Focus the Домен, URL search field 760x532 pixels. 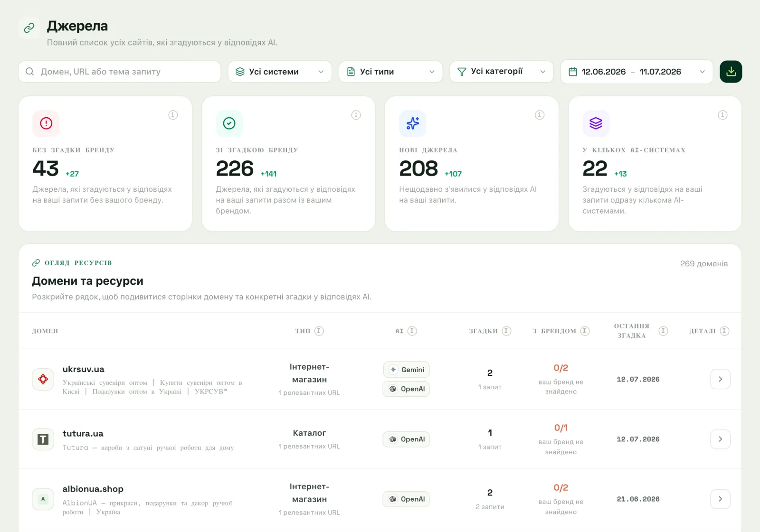(x=120, y=72)
